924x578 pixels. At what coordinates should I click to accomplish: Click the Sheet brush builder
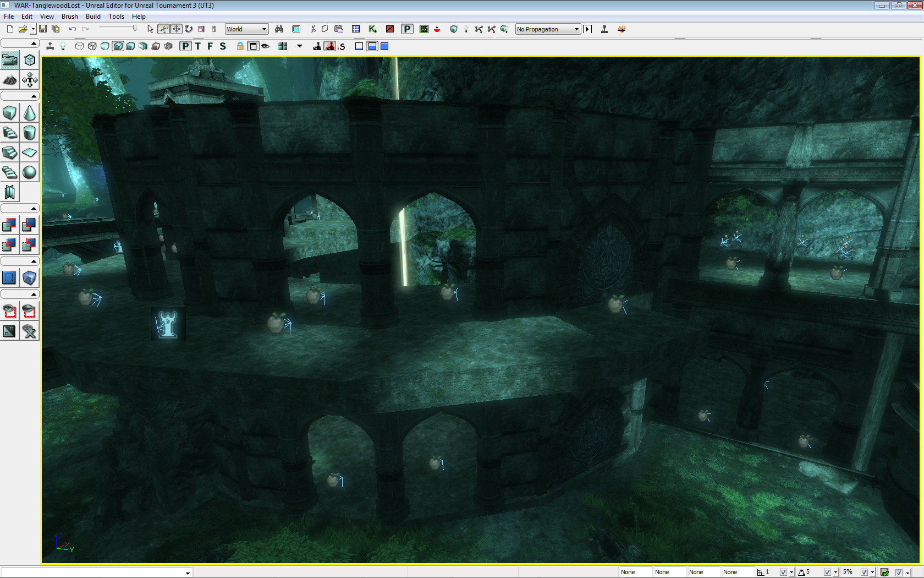click(x=30, y=152)
